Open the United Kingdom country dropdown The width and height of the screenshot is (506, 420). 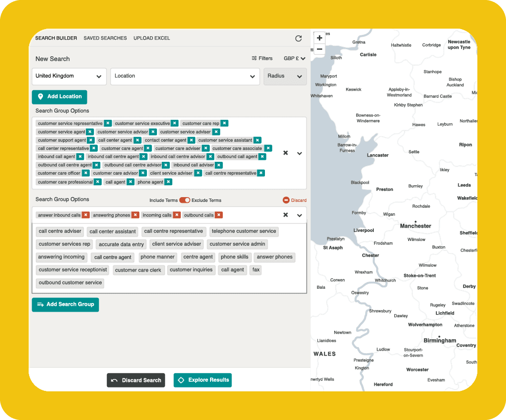69,76
